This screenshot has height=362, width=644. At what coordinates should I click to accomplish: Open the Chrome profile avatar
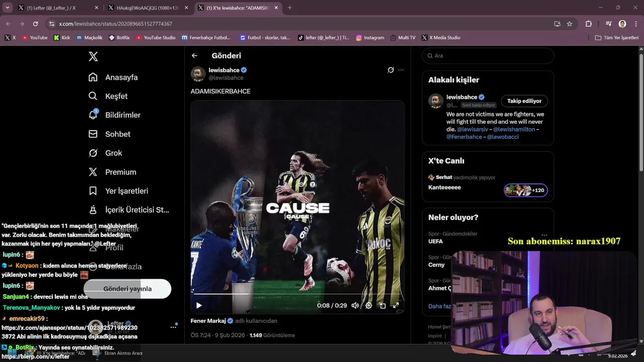pyautogui.click(x=622, y=24)
